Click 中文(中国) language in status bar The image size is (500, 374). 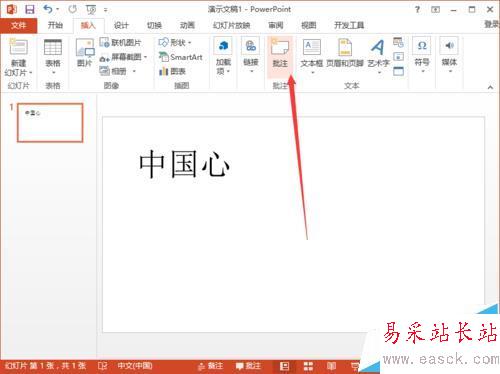coord(135,366)
